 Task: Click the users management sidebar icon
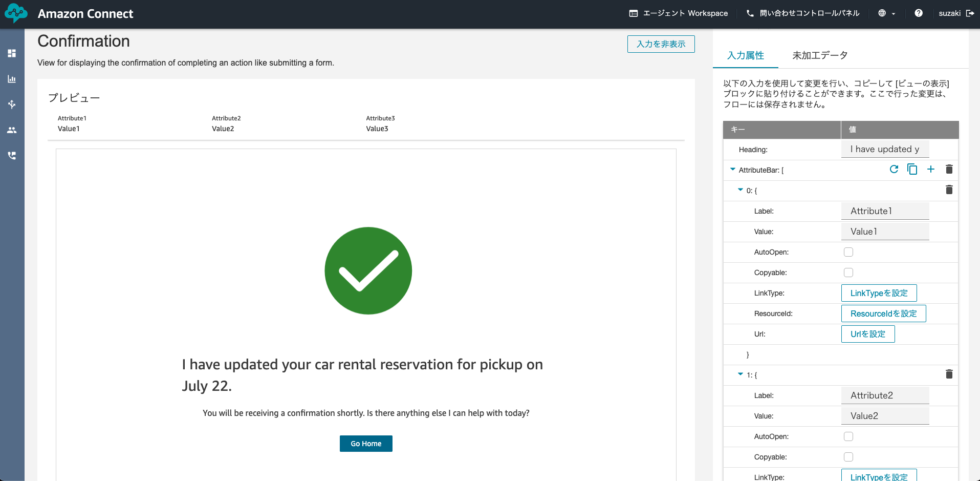[12, 130]
